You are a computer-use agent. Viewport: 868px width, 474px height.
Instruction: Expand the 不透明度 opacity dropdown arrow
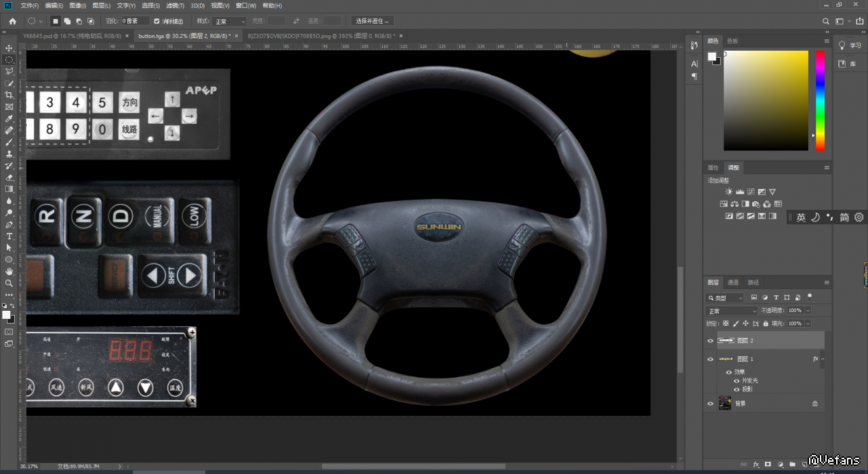click(x=808, y=311)
